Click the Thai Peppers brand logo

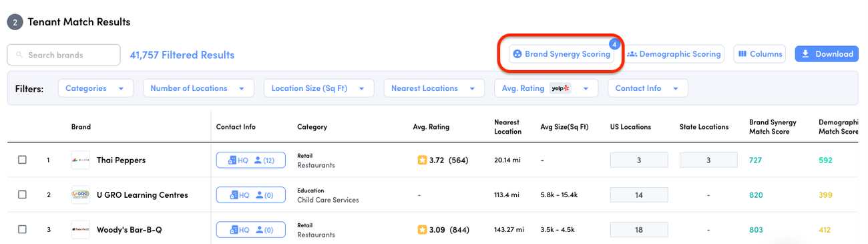pos(80,160)
